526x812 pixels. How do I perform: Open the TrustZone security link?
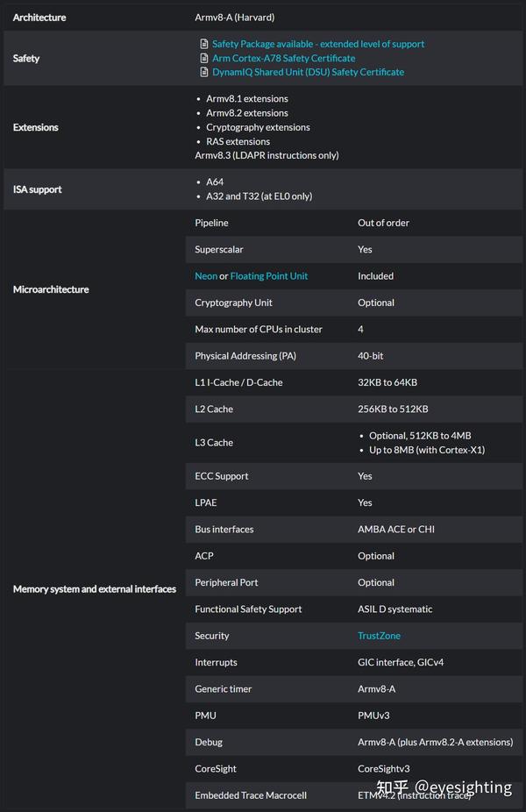click(x=379, y=636)
